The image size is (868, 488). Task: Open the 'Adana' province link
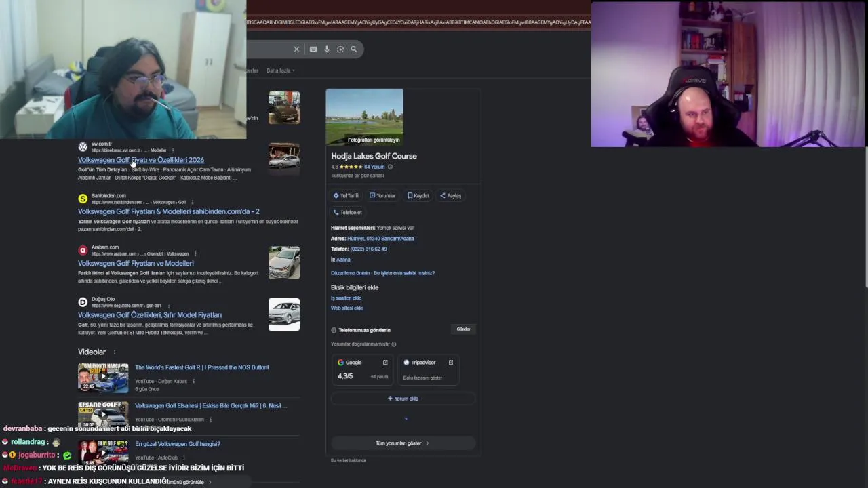tap(343, 260)
